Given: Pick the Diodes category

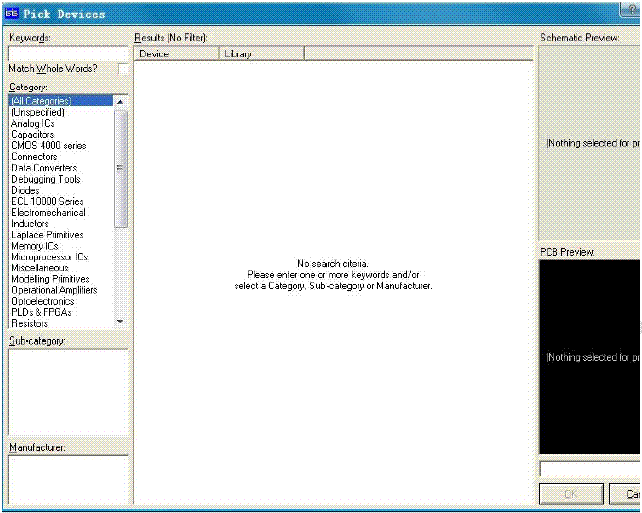Looking at the screenshot, I should click(25, 190).
